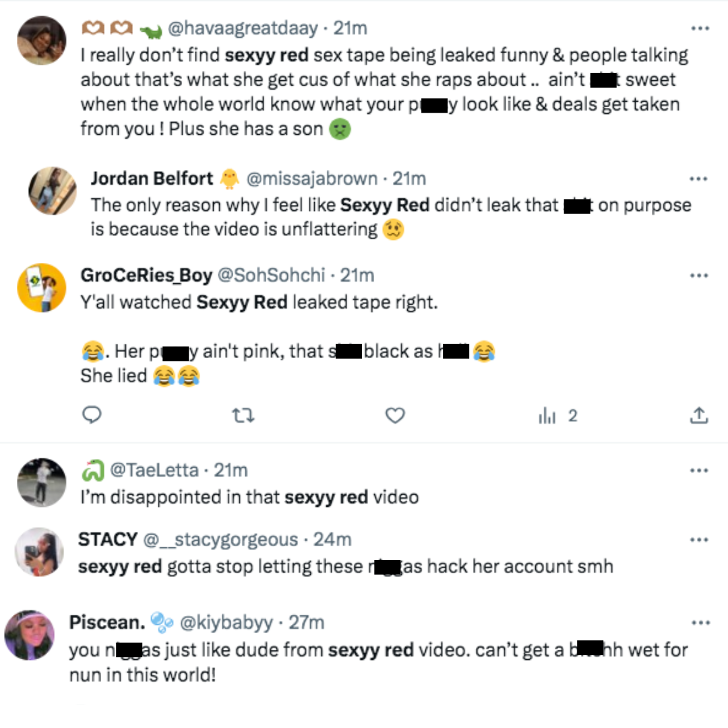Click the three-dot menu on STACY's tweet
This screenshot has height=728, width=728.
point(700,540)
